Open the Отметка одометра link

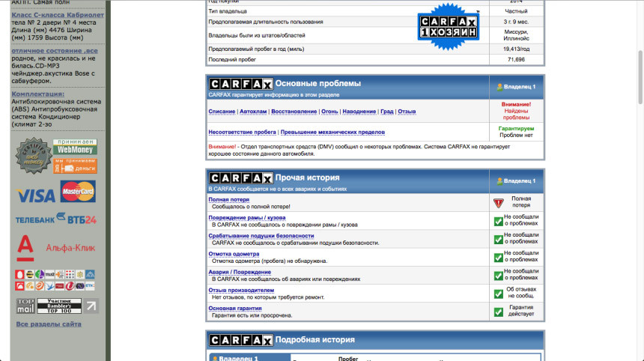click(x=234, y=253)
